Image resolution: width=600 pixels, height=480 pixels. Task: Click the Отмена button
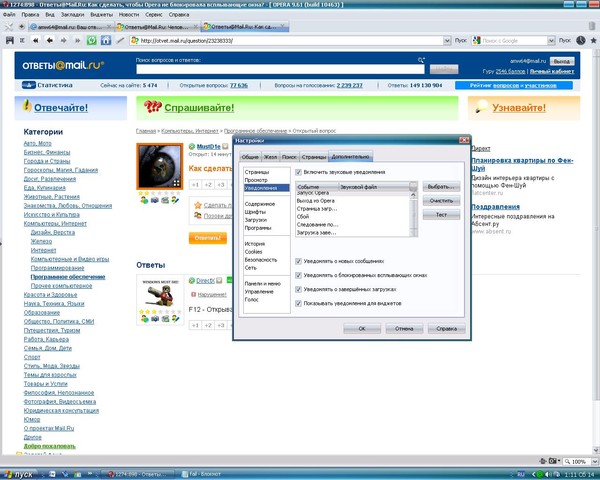[x=404, y=328]
